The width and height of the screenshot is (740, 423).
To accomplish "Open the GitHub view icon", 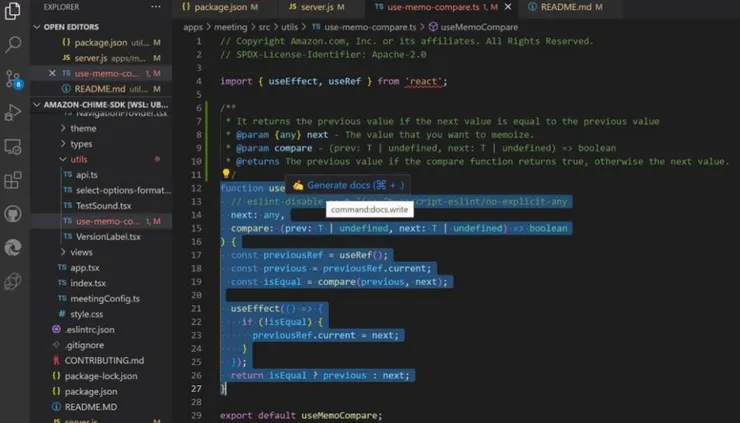I will coord(13,214).
